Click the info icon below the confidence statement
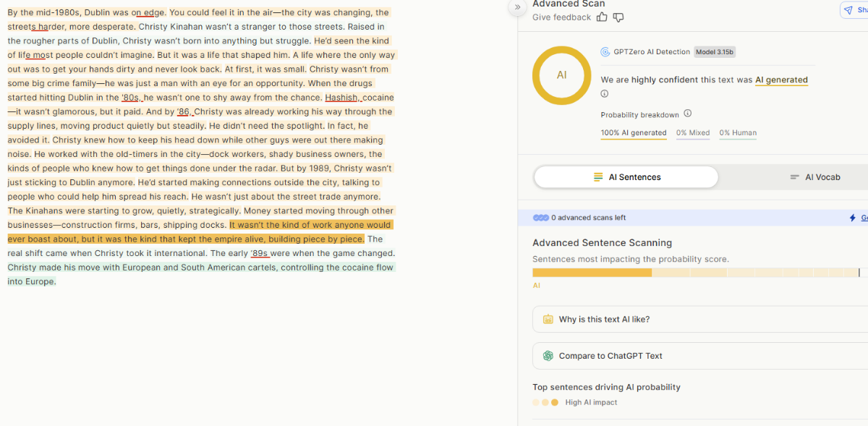 tap(605, 93)
